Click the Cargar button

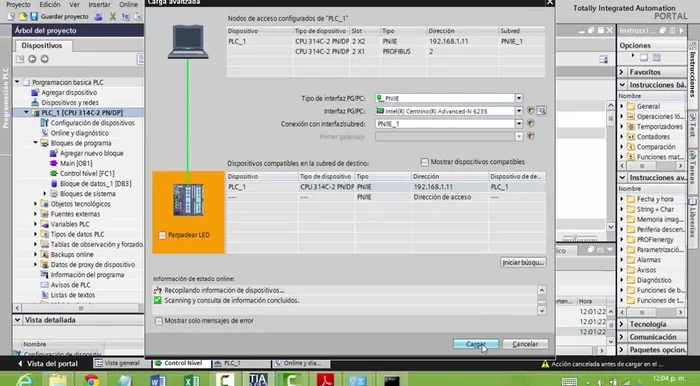(x=476, y=344)
